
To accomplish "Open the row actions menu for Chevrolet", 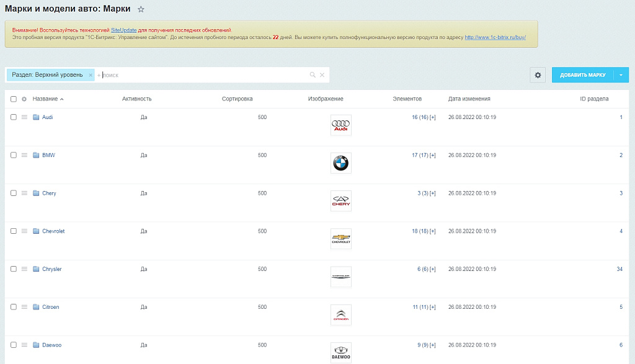I will (24, 231).
